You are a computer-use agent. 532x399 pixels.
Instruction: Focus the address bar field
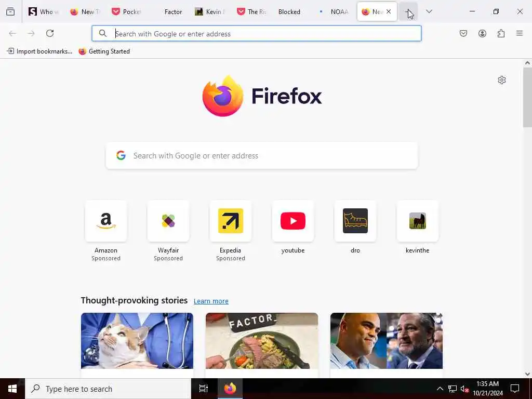point(257,33)
